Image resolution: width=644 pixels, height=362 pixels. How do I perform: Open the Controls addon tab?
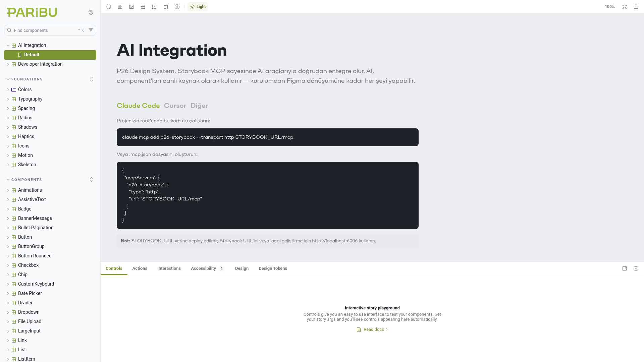tap(114, 268)
